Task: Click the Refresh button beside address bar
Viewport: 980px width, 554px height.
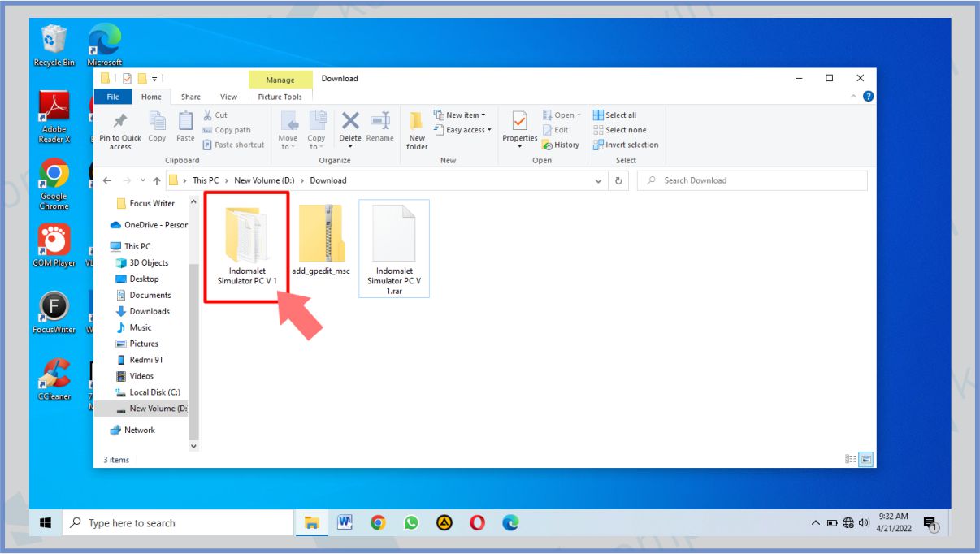Action: pyautogui.click(x=619, y=180)
